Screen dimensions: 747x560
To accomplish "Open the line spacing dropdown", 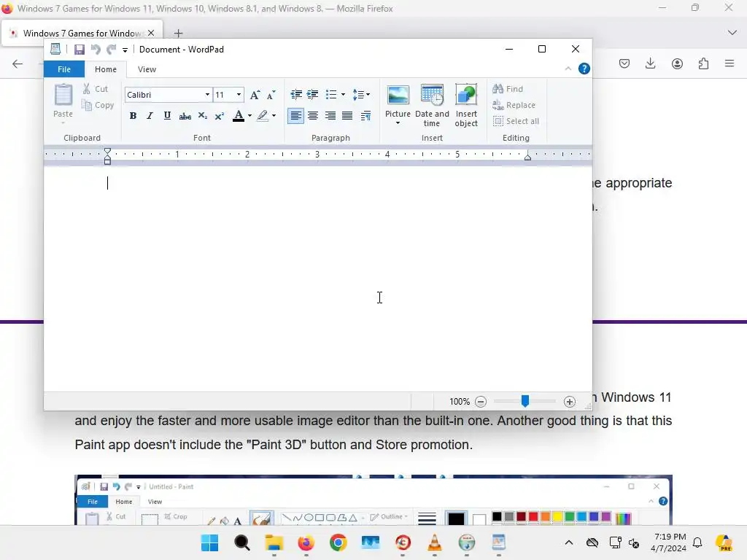I will pyautogui.click(x=361, y=94).
